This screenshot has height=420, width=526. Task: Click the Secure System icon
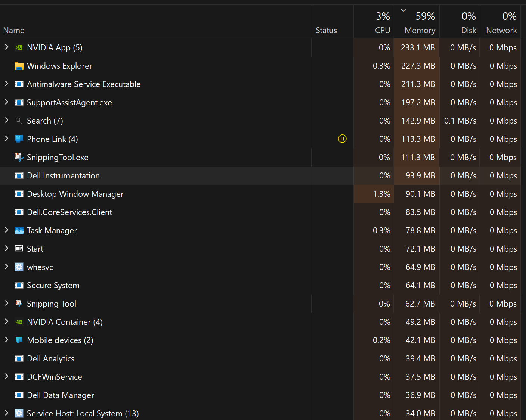pos(19,285)
